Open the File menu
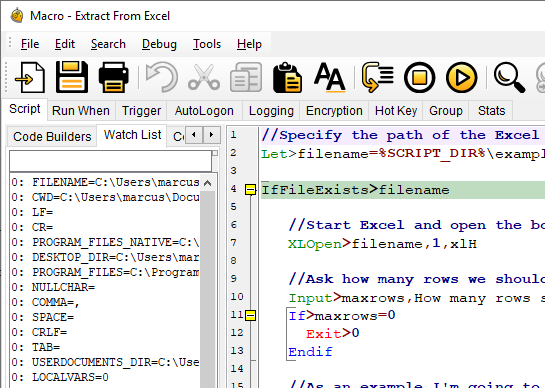Image resolution: width=545 pixels, height=388 pixels. [x=30, y=44]
